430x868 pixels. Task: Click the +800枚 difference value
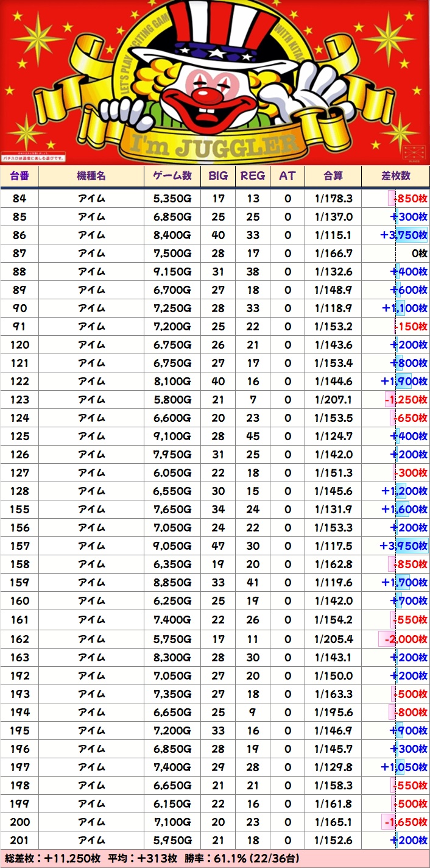409,363
